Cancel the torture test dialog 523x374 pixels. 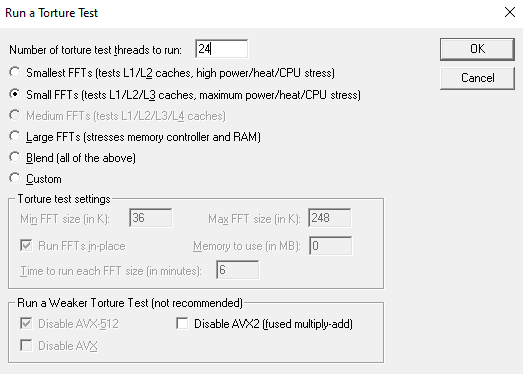(477, 78)
